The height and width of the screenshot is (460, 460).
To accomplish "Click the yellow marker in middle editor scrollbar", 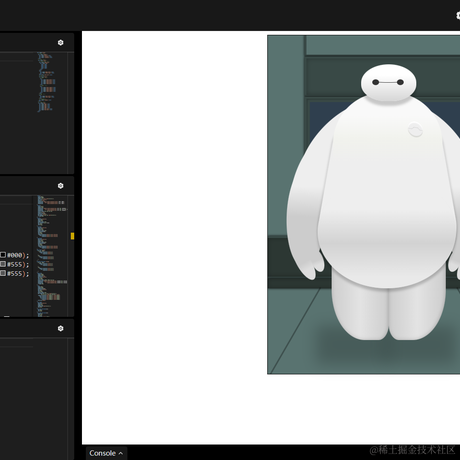I will click(72, 236).
